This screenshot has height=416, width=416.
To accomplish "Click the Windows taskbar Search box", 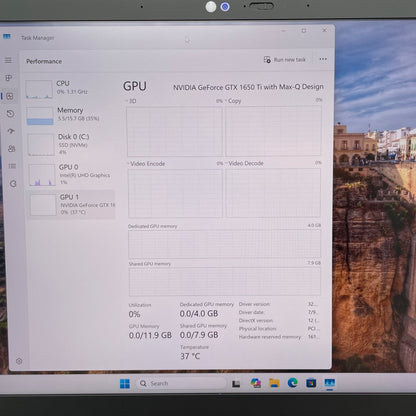I will [x=182, y=383].
